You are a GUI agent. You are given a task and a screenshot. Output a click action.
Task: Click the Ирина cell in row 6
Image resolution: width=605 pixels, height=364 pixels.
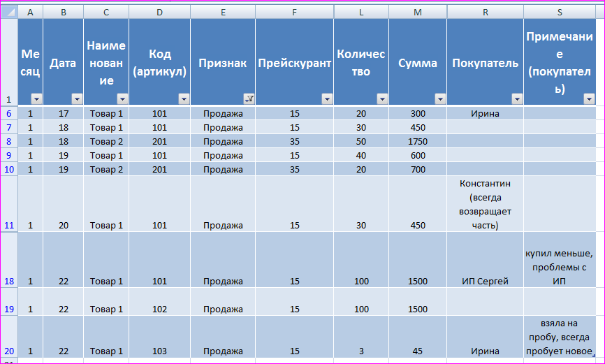pyautogui.click(x=486, y=113)
